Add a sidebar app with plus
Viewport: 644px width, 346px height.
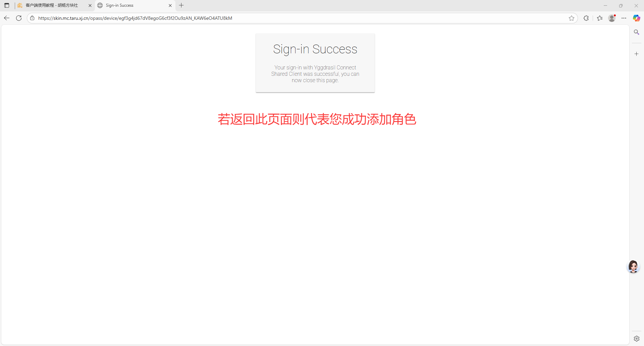click(x=636, y=54)
